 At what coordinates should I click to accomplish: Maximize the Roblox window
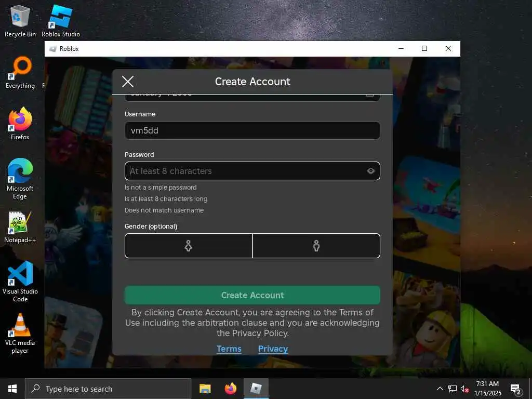(424, 48)
